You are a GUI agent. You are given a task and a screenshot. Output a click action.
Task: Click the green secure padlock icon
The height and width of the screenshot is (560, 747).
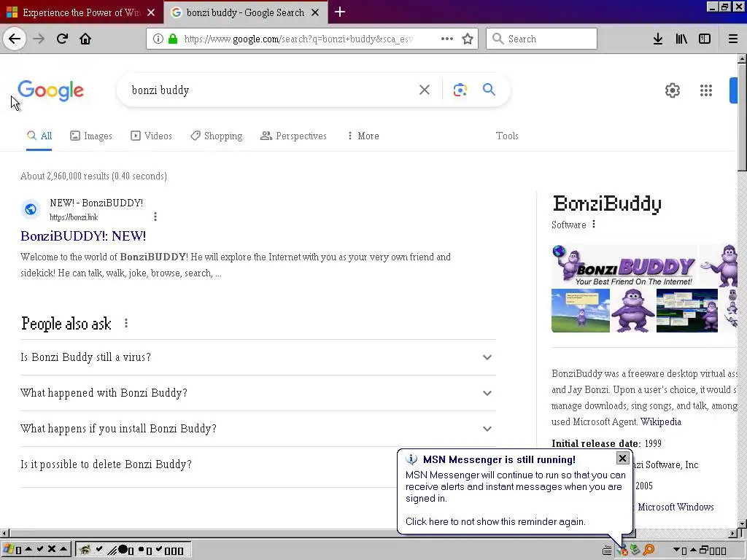[173, 39]
